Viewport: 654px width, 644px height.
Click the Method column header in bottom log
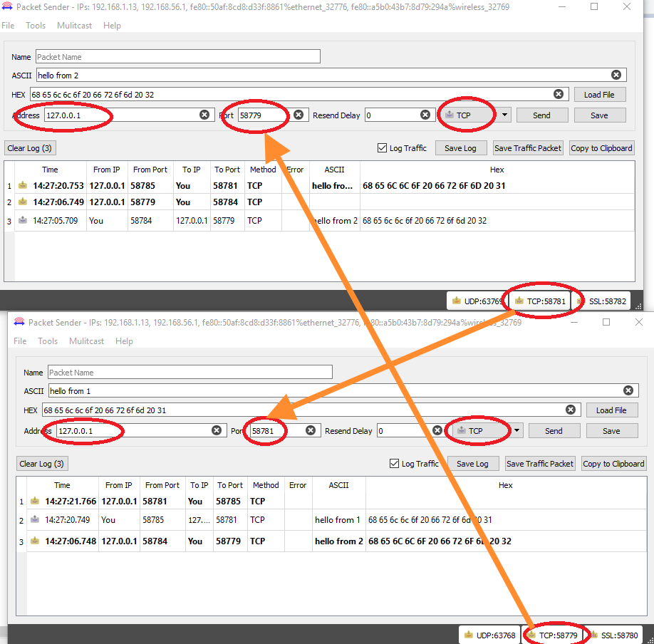pyautogui.click(x=266, y=485)
